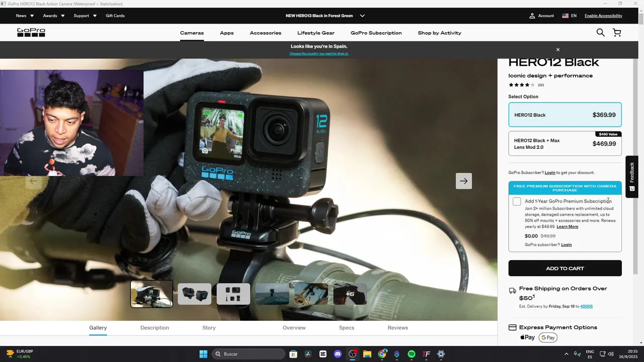Viewport: 644px width, 362px height.
Task: Open Settings gear in taskbar
Action: 441,354
